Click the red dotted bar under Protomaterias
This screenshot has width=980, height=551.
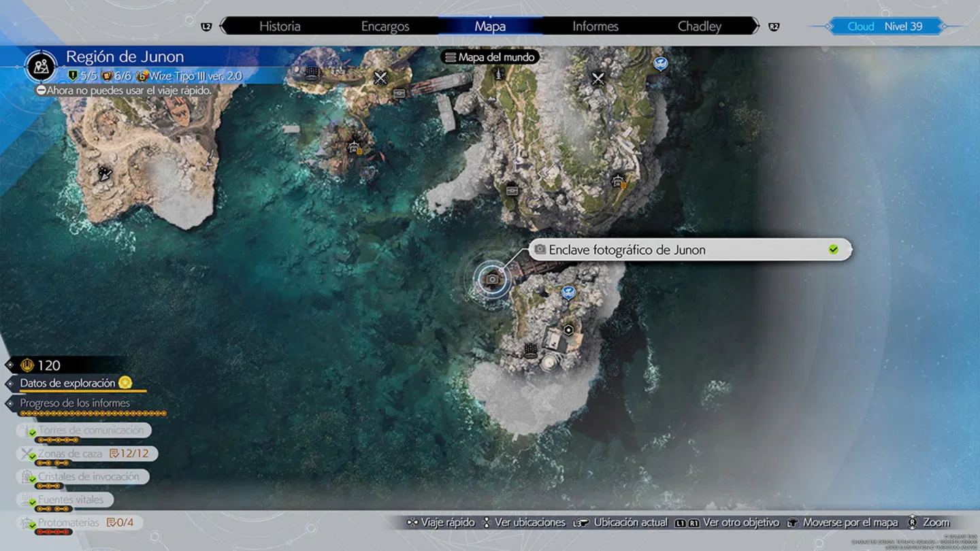click(52, 532)
